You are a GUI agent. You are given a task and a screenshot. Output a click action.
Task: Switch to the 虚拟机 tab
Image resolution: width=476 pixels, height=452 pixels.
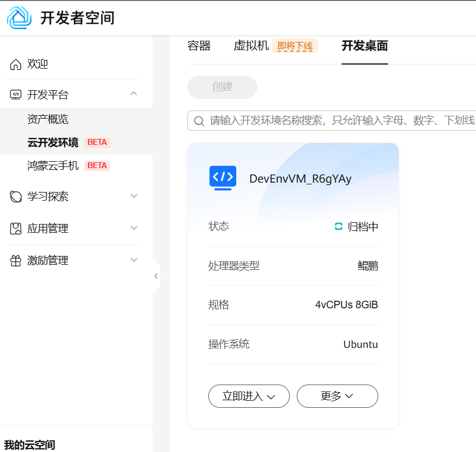point(251,46)
